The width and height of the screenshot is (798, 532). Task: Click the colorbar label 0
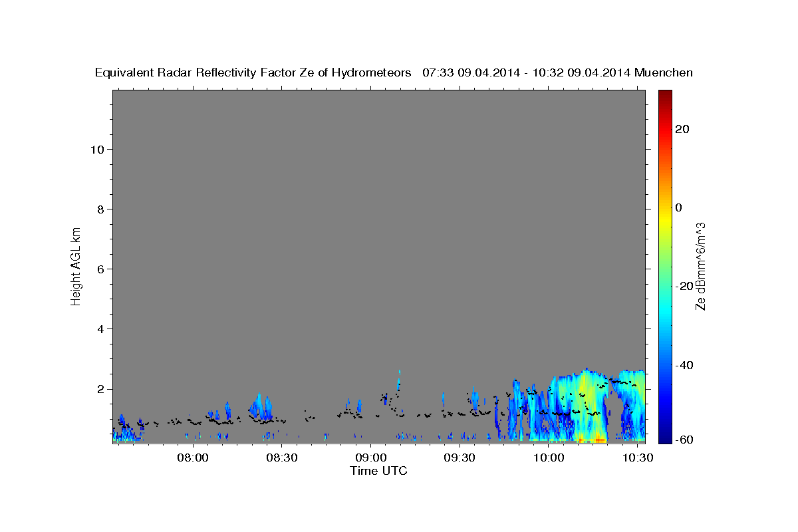click(679, 207)
